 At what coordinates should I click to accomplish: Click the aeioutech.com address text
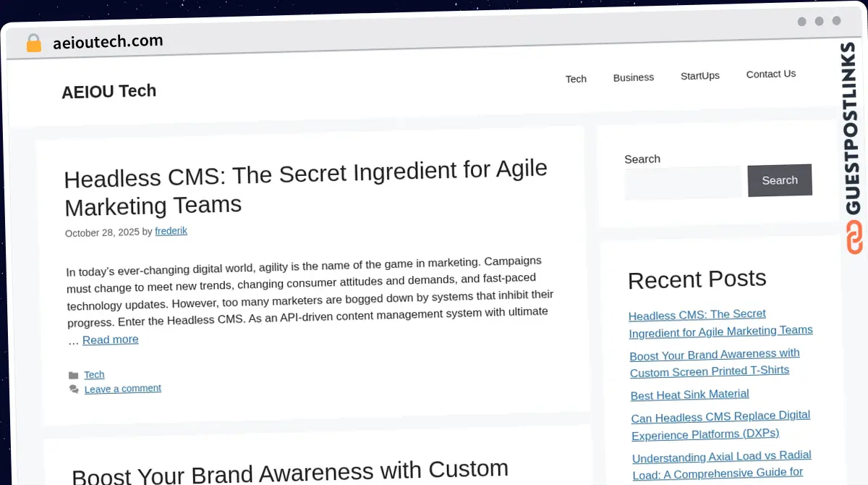coord(108,42)
